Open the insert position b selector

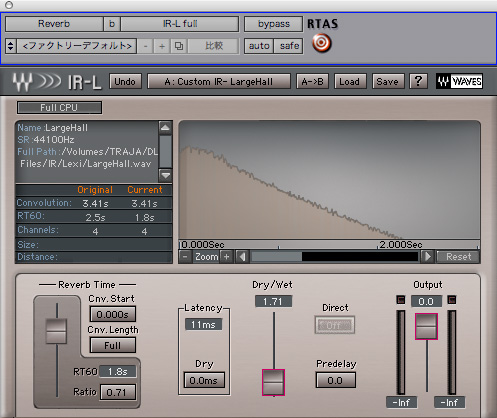[x=112, y=24]
